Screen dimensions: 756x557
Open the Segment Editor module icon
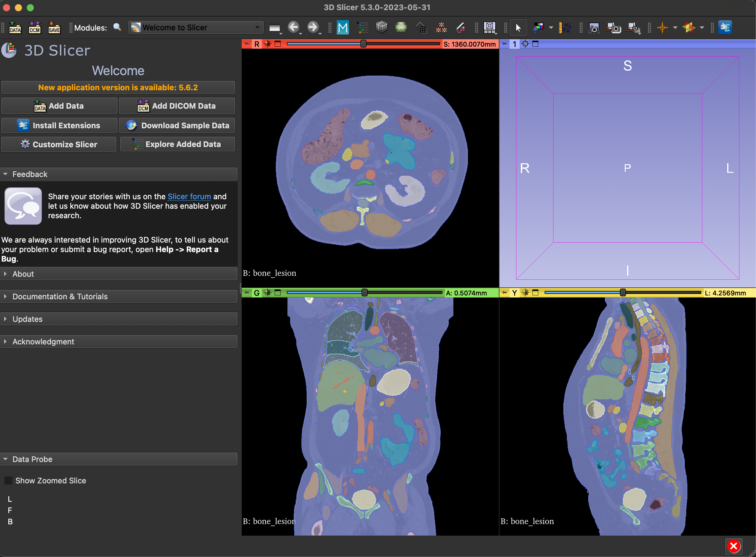coord(461,27)
